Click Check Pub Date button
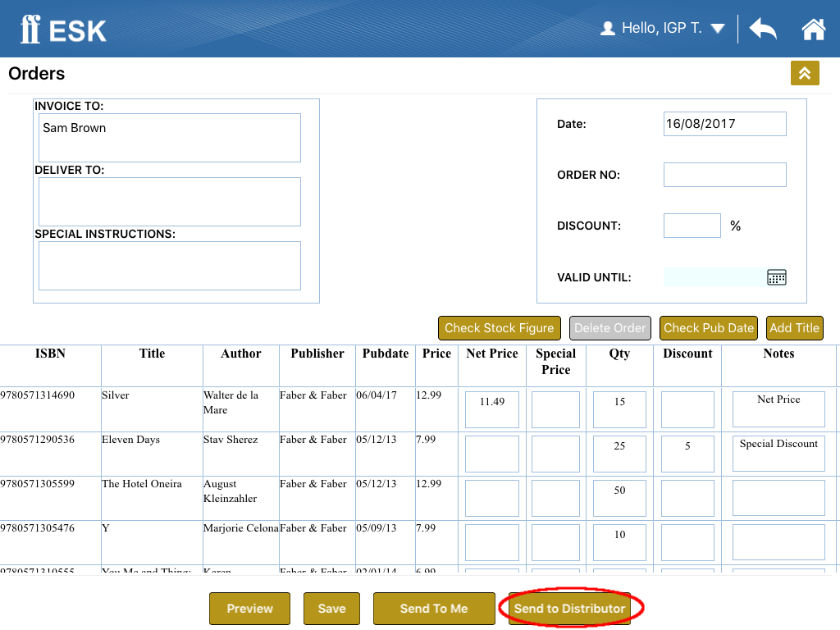This screenshot has height=630, width=840. [x=709, y=328]
